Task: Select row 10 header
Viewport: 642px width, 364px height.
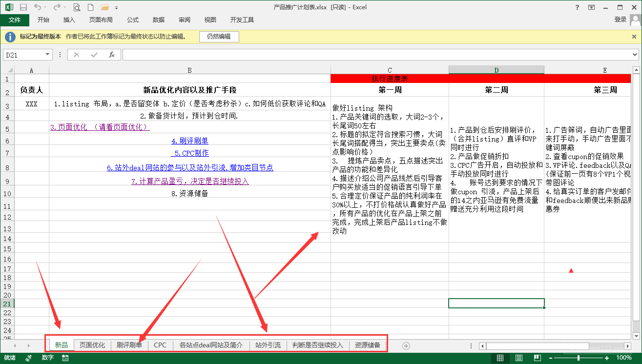Action: tap(7, 194)
